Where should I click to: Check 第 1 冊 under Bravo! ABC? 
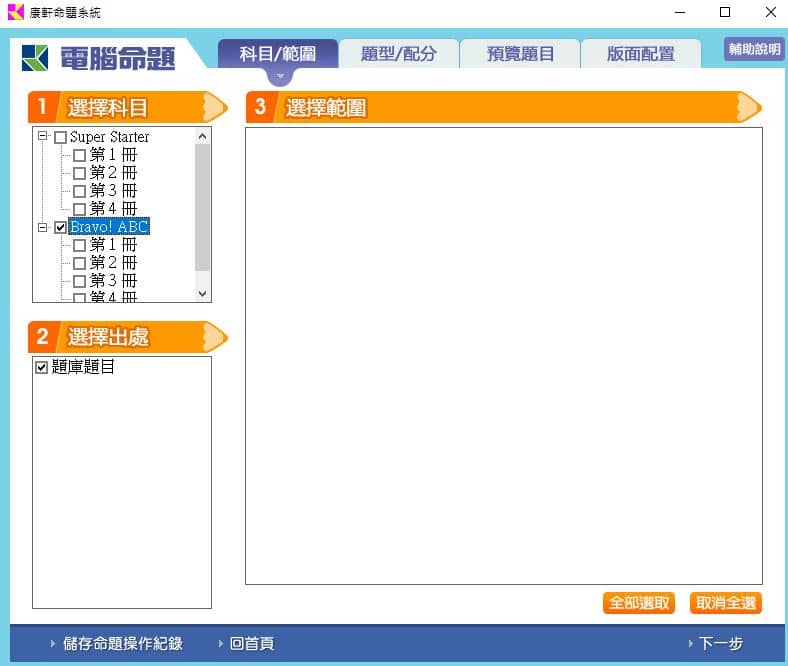(x=79, y=245)
